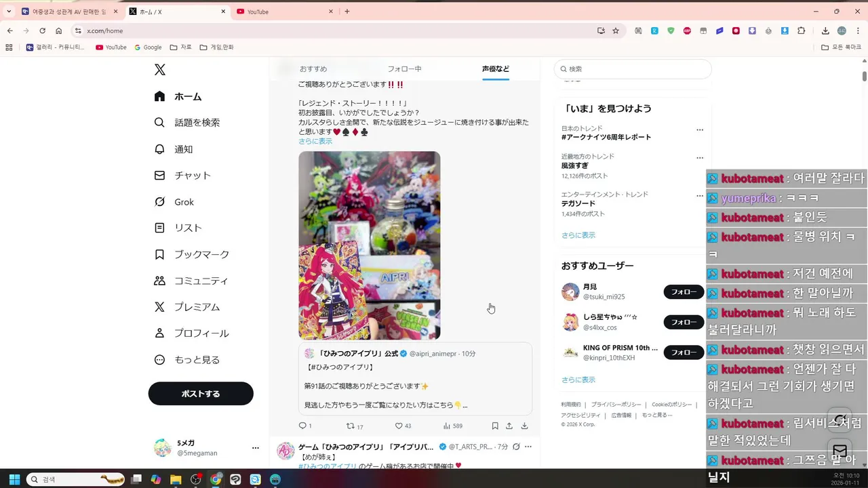Open ホーム in the X sidebar

coord(178,96)
